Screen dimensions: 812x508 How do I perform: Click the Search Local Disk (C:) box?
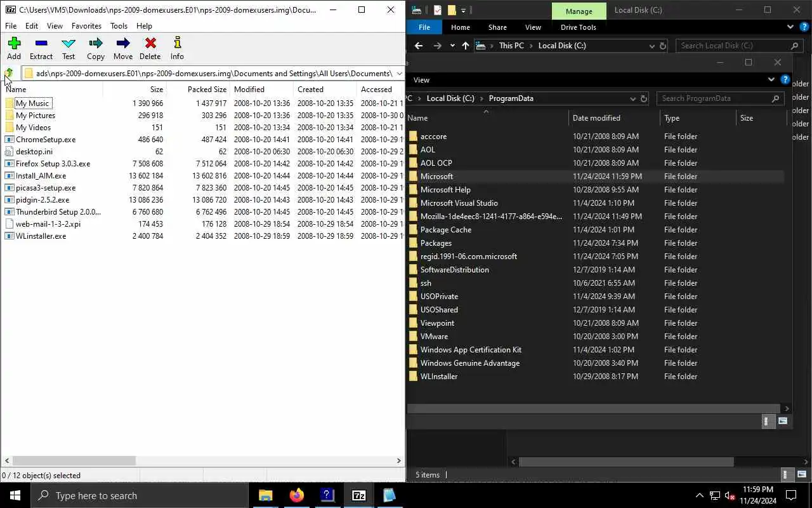pyautogui.click(x=740, y=46)
